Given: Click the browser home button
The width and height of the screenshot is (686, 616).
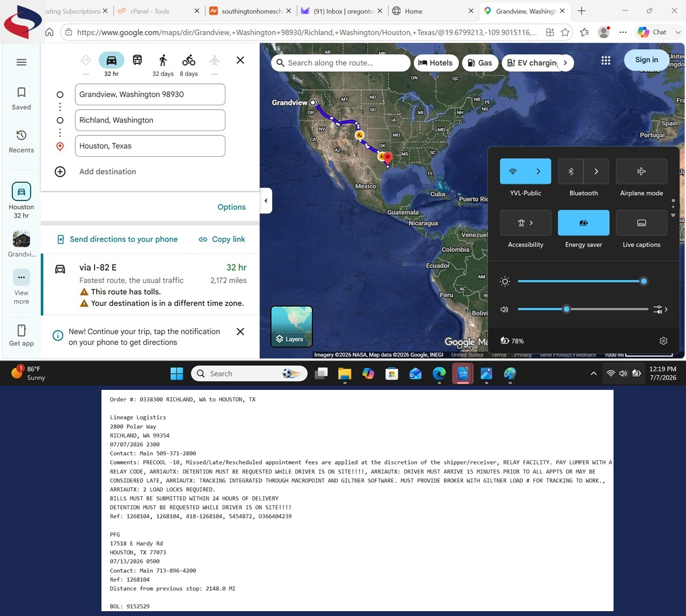Looking at the screenshot, I should [49, 32].
